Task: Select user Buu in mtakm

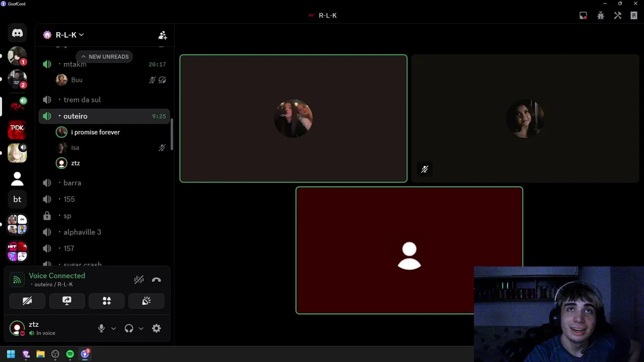Action: (x=111, y=80)
